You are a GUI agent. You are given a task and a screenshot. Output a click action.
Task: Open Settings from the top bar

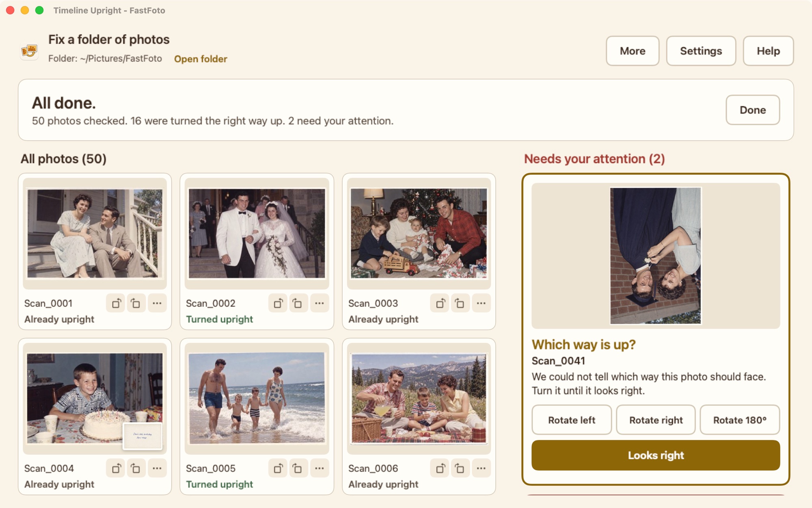point(701,51)
